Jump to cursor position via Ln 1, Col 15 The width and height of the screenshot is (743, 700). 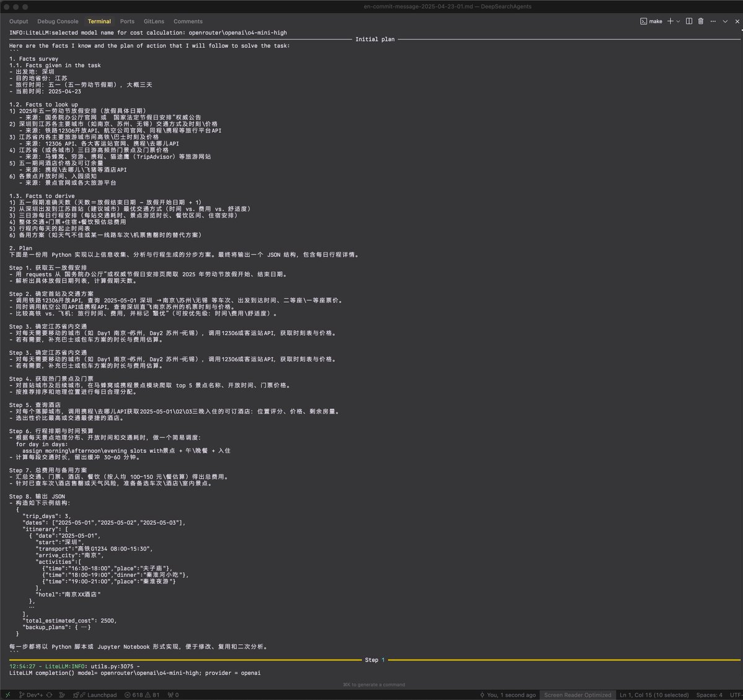tap(653, 694)
